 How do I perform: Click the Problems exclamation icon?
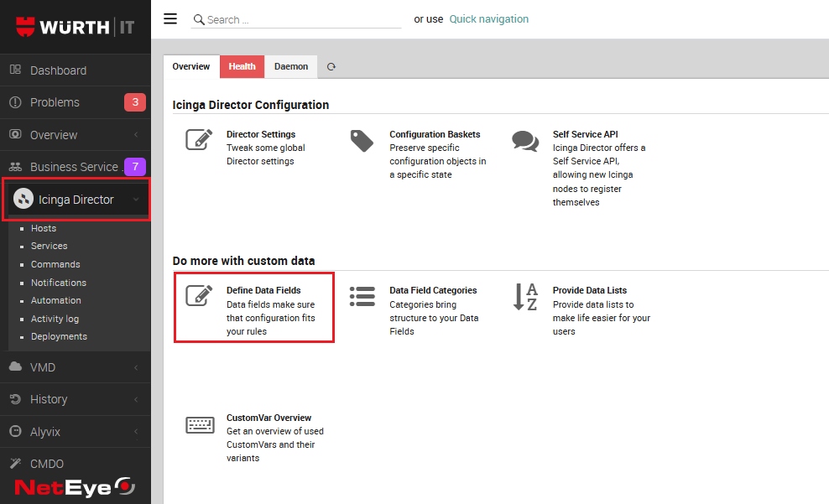(x=15, y=102)
